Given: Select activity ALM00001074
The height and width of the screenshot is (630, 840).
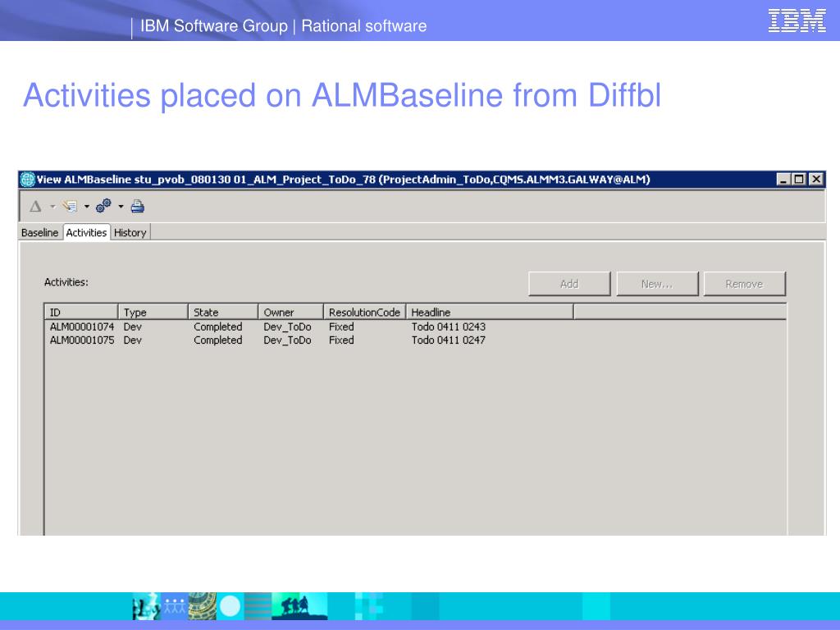Looking at the screenshot, I should pyautogui.click(x=82, y=326).
